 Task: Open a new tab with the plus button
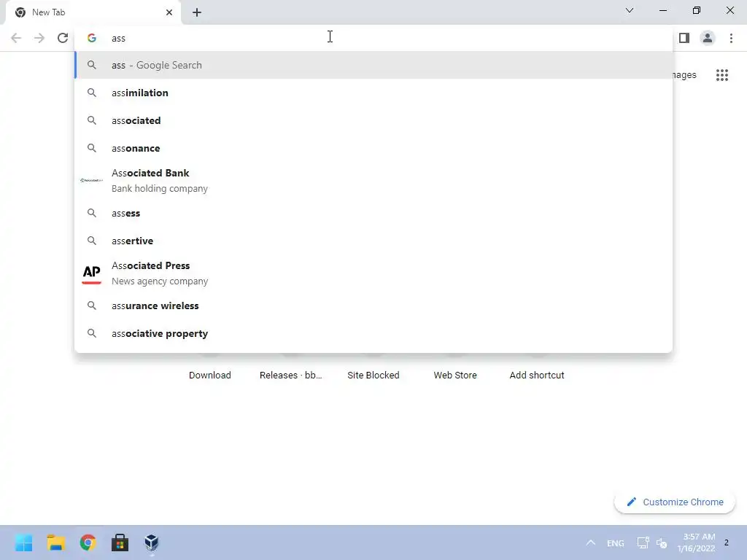coord(197,12)
